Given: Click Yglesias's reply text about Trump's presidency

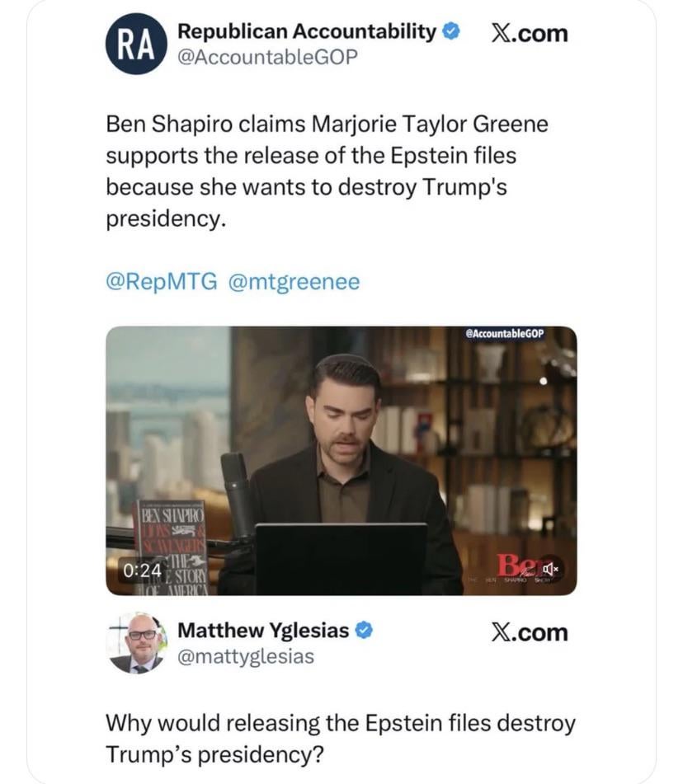Looking at the screenshot, I should pos(341,739).
